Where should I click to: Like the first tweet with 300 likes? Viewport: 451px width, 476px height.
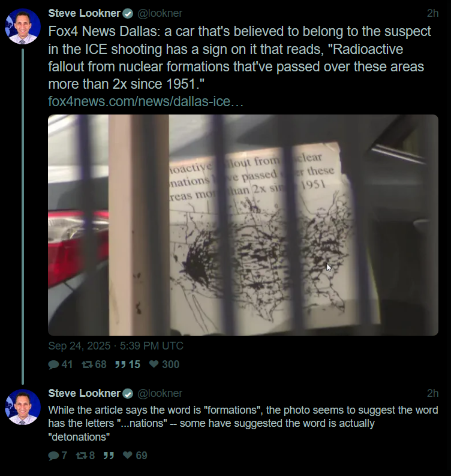(x=154, y=364)
